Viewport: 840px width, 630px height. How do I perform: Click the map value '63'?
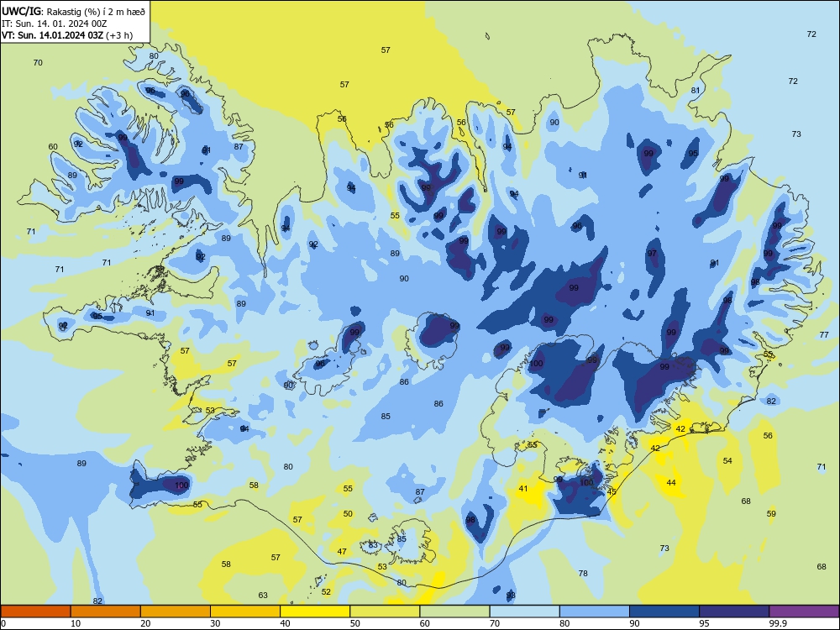coord(263,596)
